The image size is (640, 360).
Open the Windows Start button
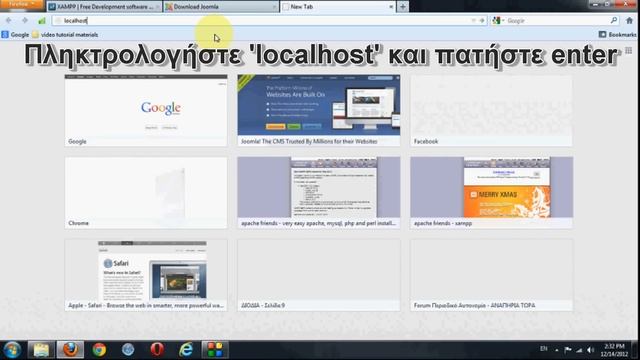[12, 350]
